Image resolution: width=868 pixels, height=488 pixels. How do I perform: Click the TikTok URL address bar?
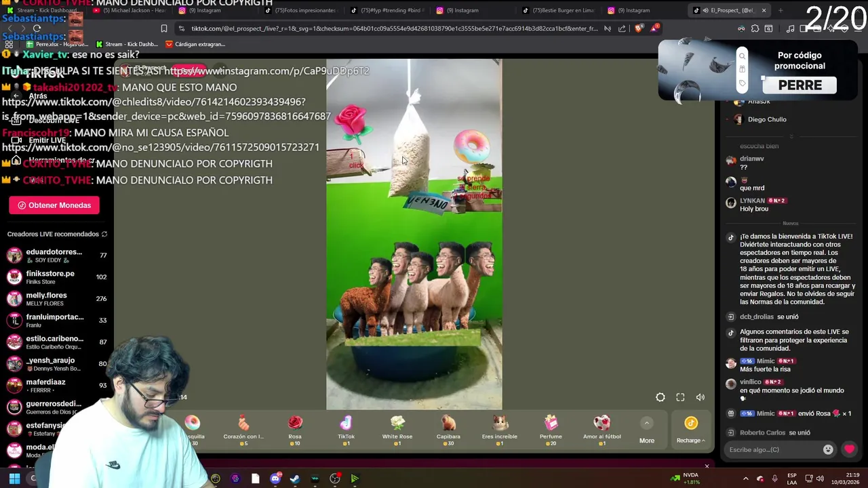coord(394,28)
